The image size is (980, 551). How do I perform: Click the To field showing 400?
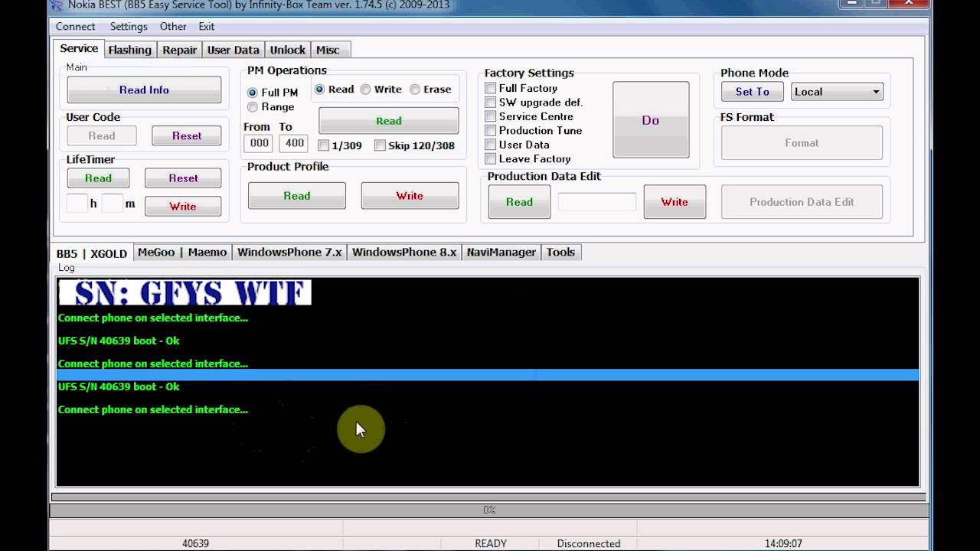pos(293,143)
